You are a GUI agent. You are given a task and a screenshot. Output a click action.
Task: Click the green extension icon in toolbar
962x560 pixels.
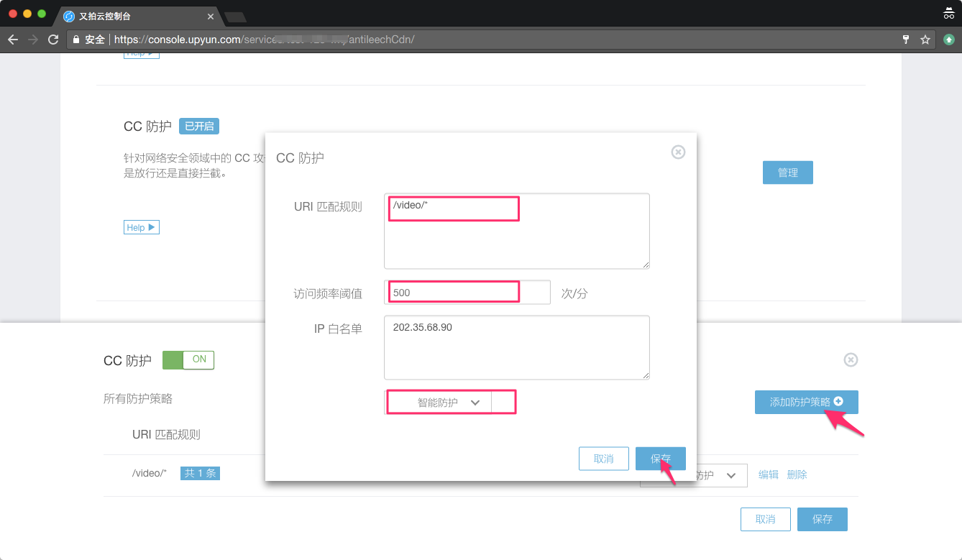949,40
